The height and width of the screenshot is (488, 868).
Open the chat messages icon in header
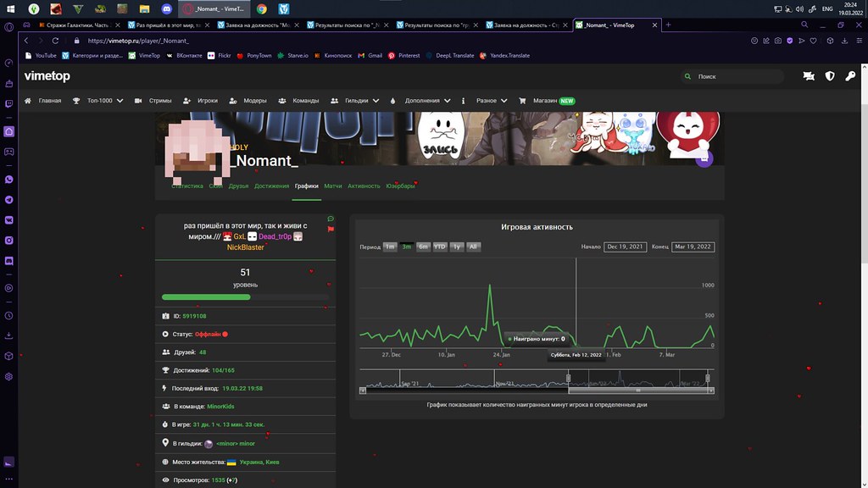coord(809,76)
